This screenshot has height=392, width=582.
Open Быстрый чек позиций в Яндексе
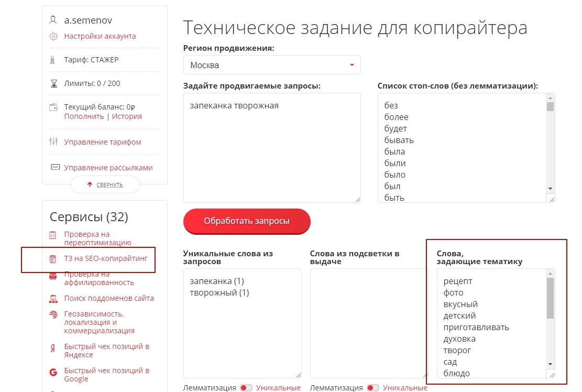(107, 351)
